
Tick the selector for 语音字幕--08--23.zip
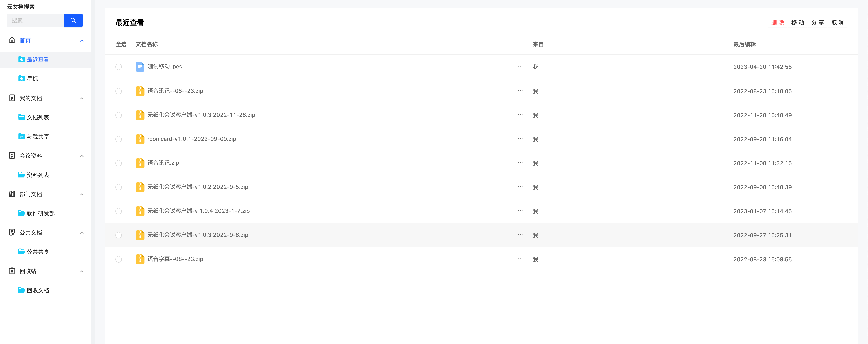click(119, 259)
